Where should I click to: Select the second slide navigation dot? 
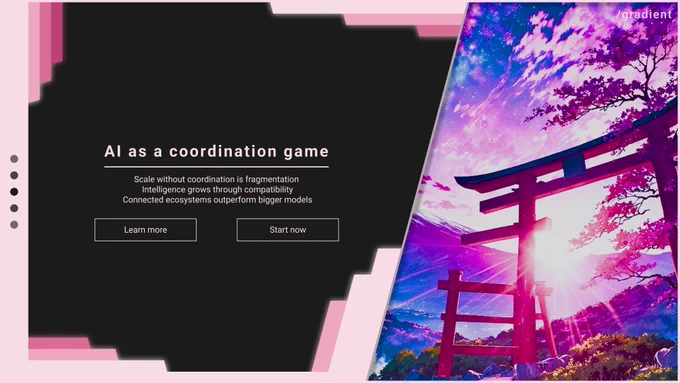tap(14, 175)
